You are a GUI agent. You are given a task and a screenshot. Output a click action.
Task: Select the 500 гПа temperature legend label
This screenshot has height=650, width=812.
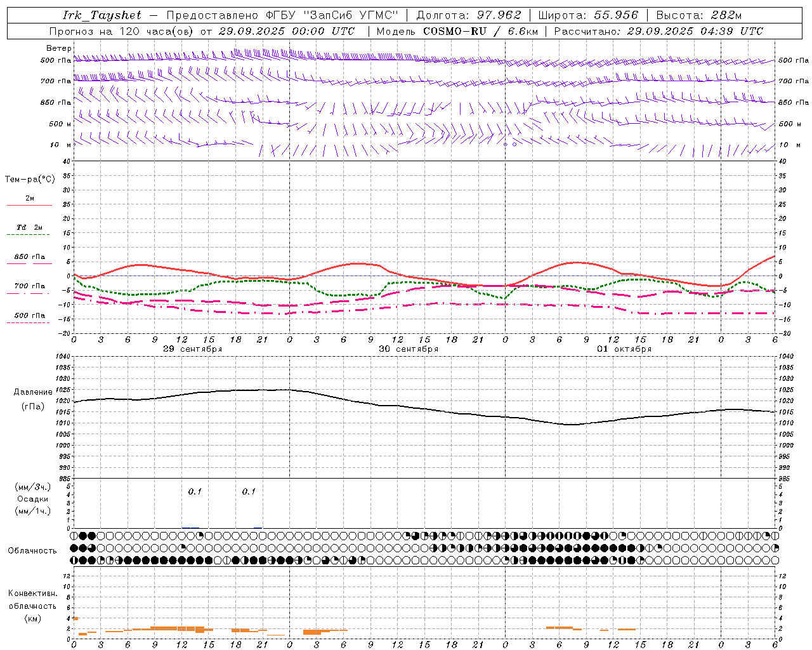point(30,315)
